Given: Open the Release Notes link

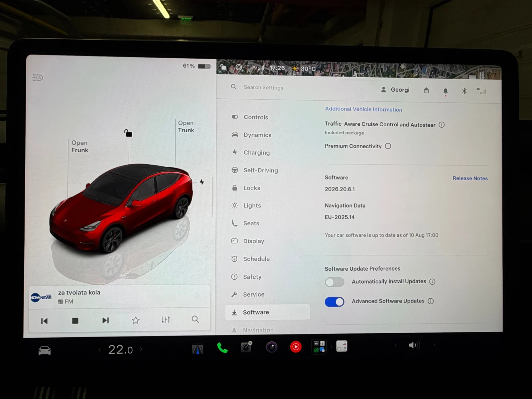Looking at the screenshot, I should [x=470, y=178].
